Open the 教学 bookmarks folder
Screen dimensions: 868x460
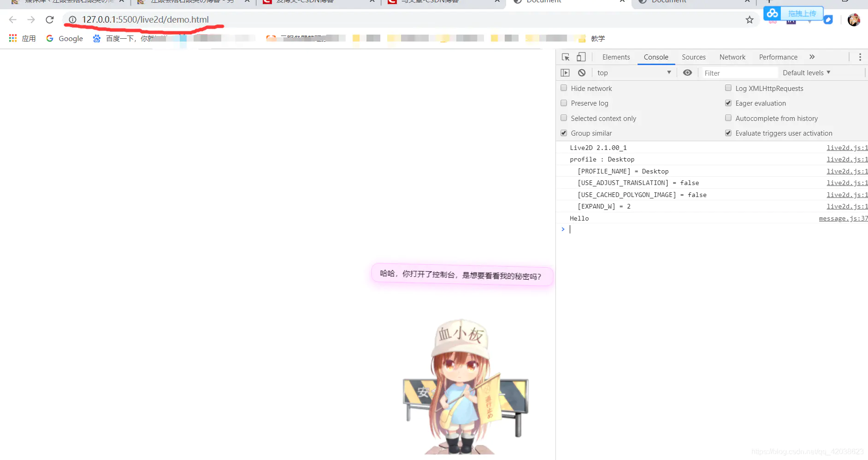(592, 38)
